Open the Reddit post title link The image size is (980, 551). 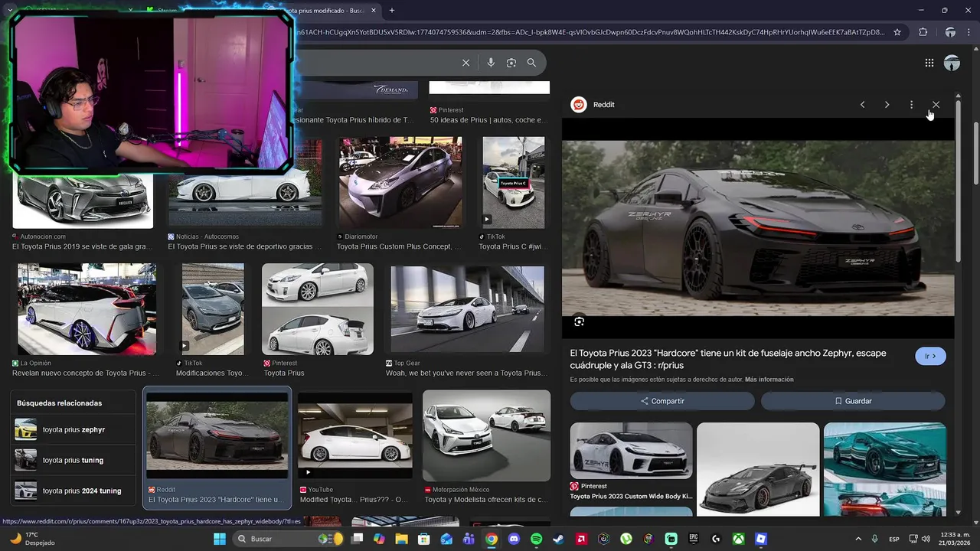(727, 359)
